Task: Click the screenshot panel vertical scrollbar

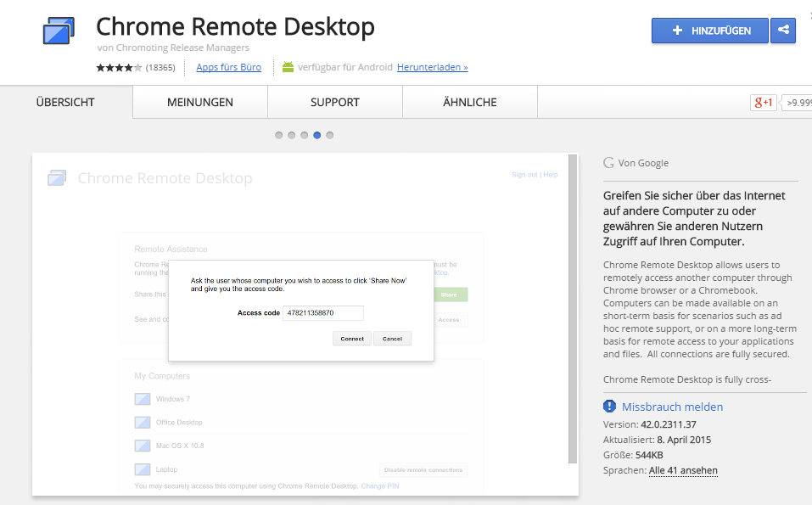Action: (572, 309)
